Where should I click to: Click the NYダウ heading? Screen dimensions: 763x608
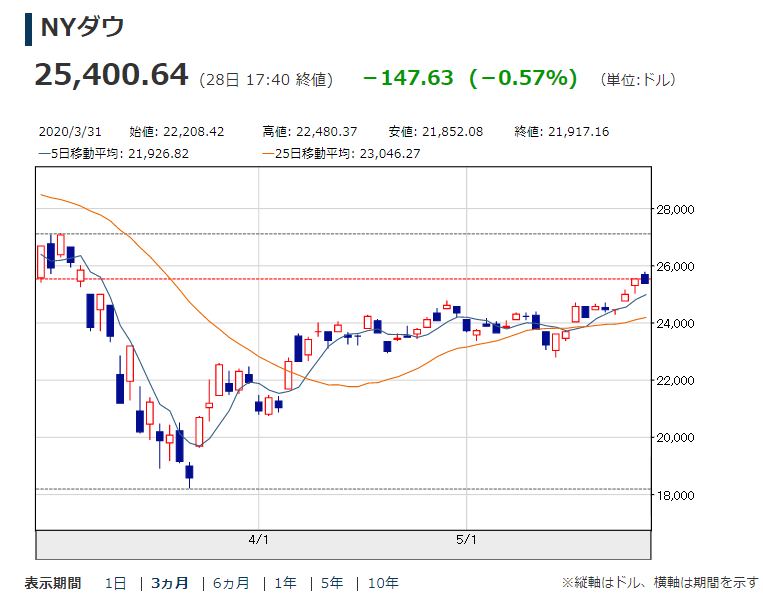[82, 28]
